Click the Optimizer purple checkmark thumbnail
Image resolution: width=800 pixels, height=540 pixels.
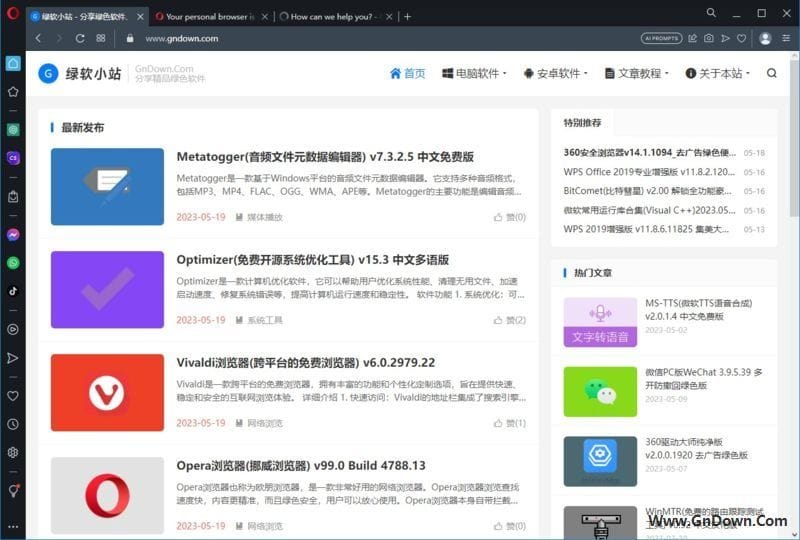tap(107, 289)
